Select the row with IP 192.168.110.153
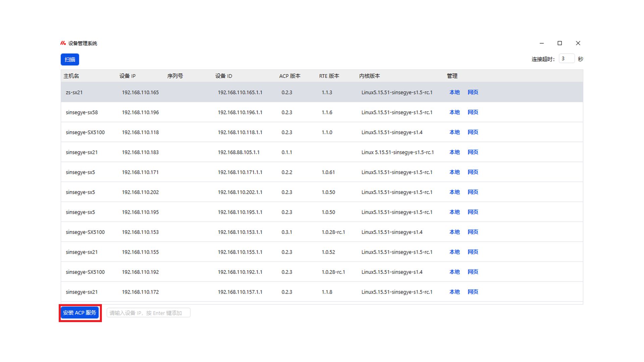This screenshot has height=362, width=644. [140, 232]
